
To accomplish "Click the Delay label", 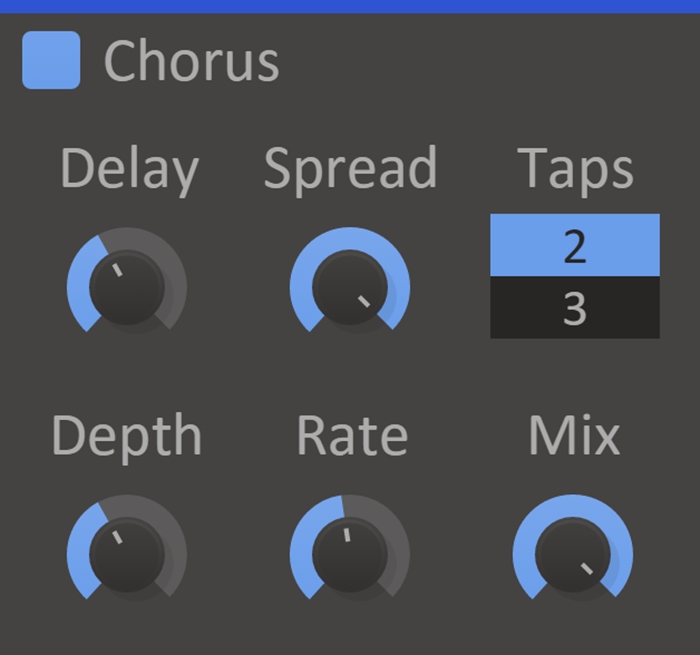I will 129,169.
